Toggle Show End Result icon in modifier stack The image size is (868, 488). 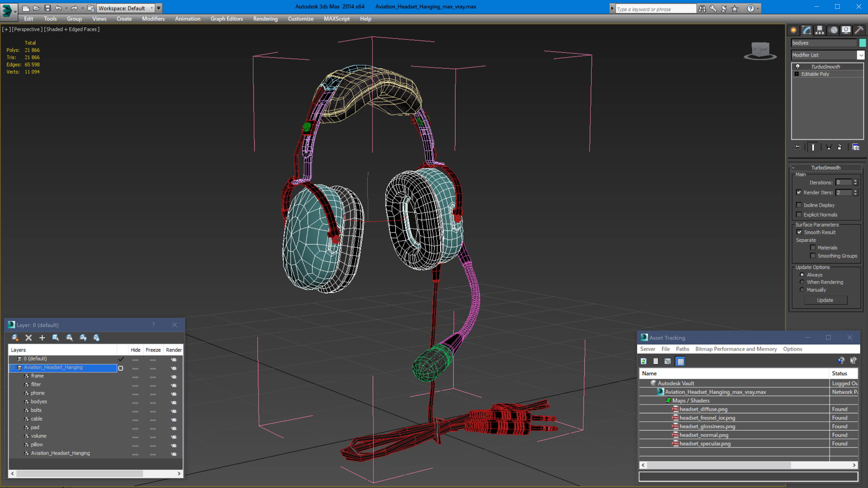[813, 147]
